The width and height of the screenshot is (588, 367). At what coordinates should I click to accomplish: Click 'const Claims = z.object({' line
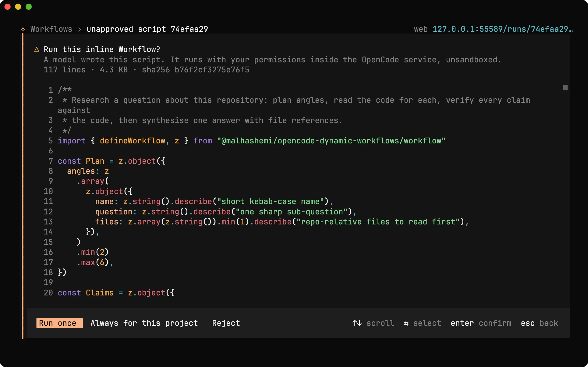(x=116, y=293)
